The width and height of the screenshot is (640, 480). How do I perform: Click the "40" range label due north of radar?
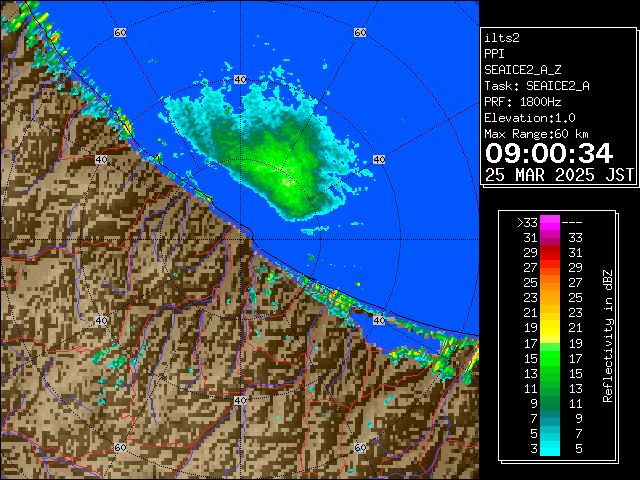tap(240, 80)
